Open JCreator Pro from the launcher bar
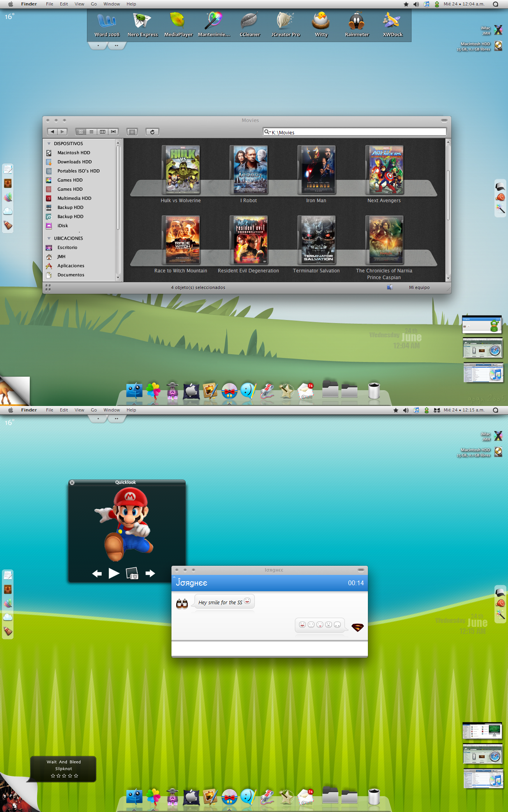 coord(285,25)
